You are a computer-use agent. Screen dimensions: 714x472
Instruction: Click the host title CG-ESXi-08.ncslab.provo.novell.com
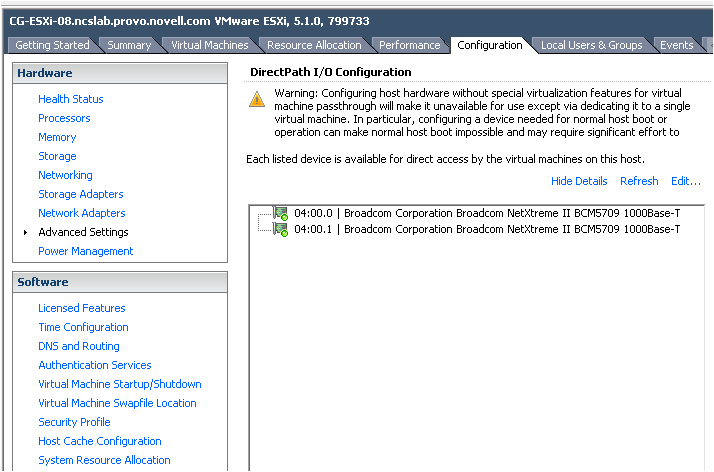[110, 21]
